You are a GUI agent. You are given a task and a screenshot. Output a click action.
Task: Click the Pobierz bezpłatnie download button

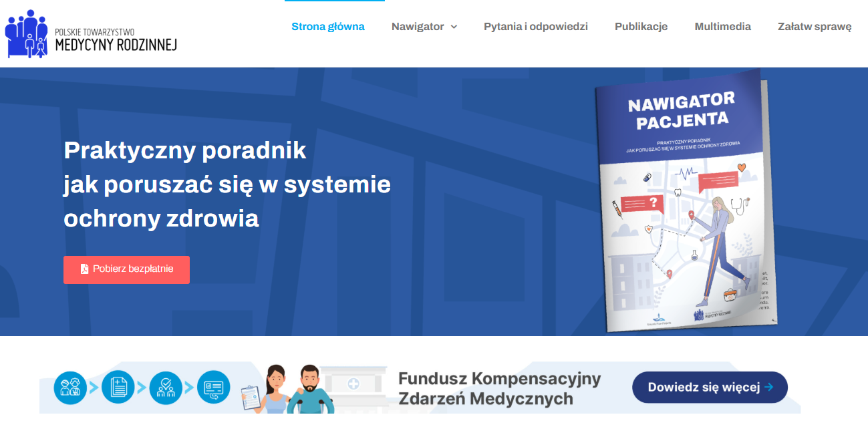tap(126, 269)
